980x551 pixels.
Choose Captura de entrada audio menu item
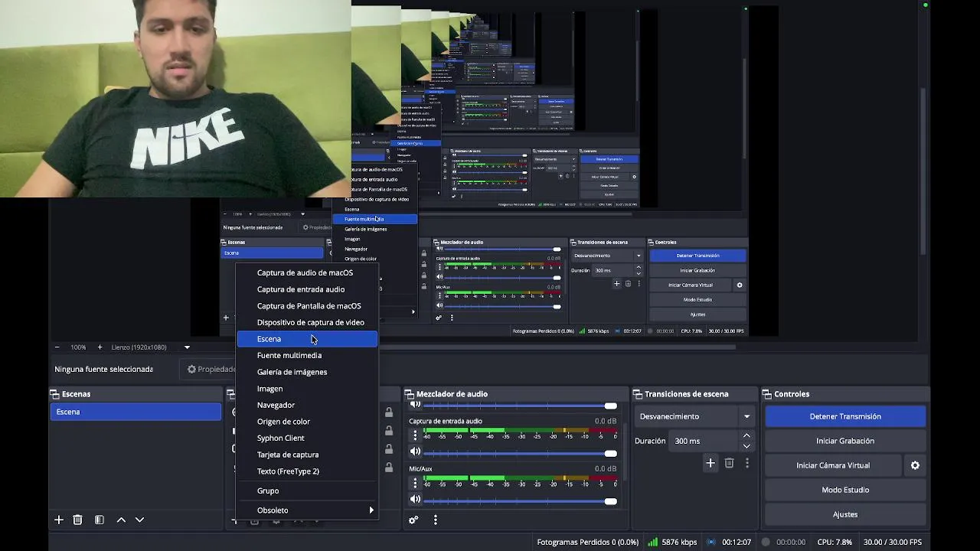click(307, 289)
